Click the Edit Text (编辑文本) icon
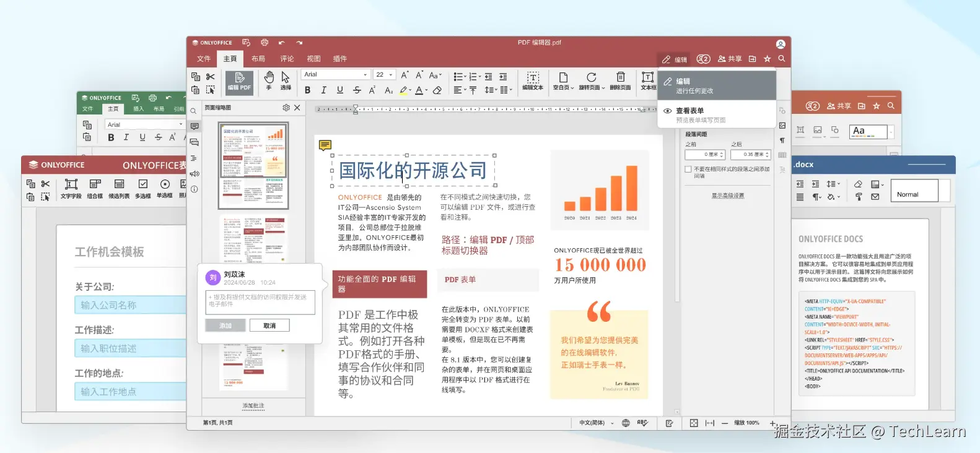 pos(533,80)
